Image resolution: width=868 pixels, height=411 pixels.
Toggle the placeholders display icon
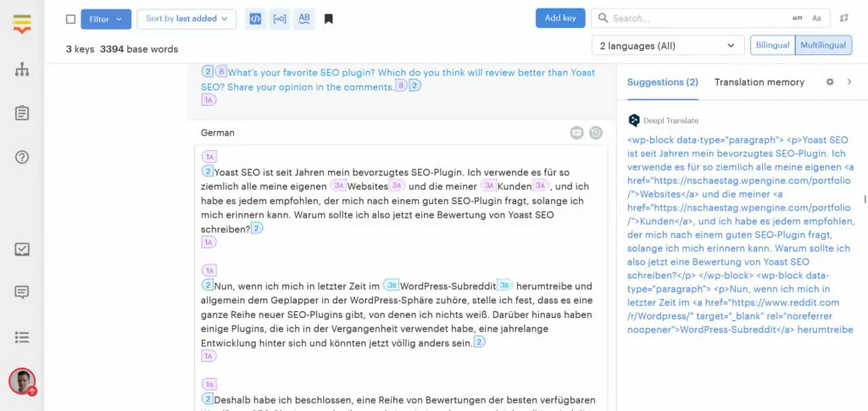pyautogui.click(x=280, y=19)
